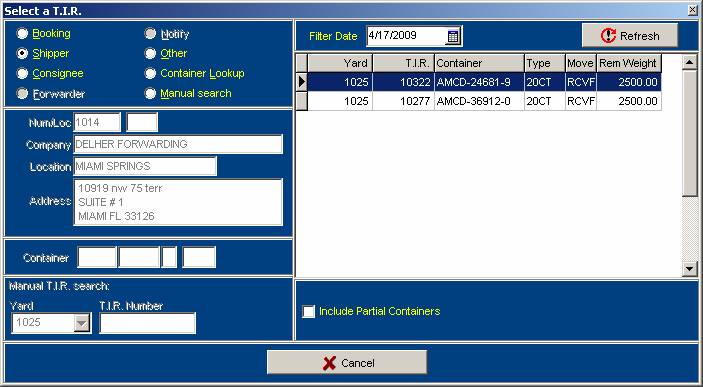Expand the Yard dropdown showing 1025

coord(82,322)
